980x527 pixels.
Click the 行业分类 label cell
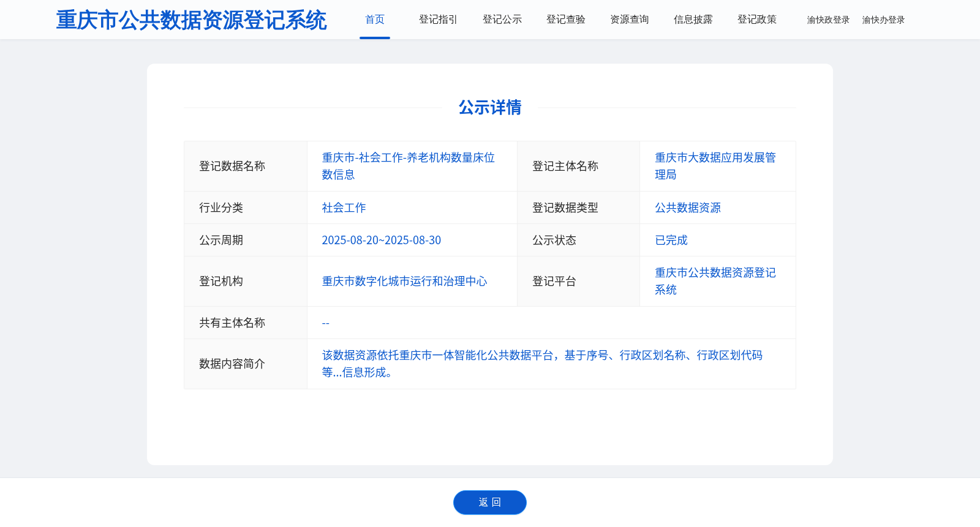point(246,207)
